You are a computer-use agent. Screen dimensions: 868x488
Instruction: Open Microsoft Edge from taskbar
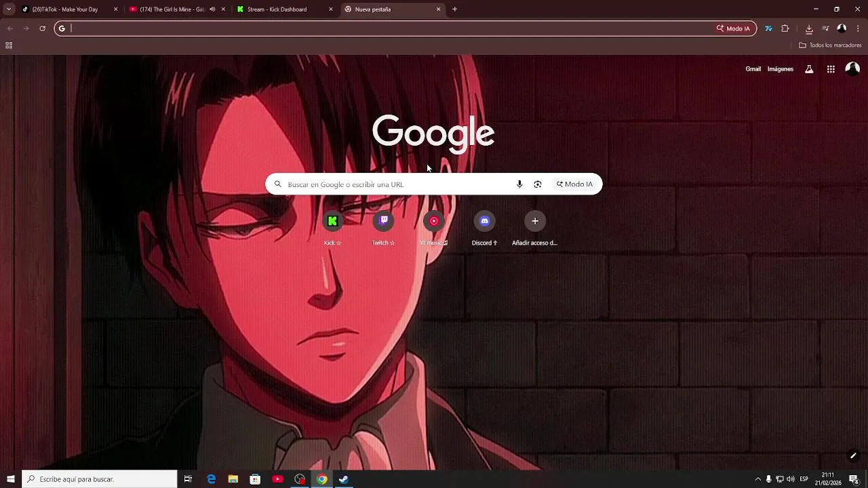tap(211, 479)
